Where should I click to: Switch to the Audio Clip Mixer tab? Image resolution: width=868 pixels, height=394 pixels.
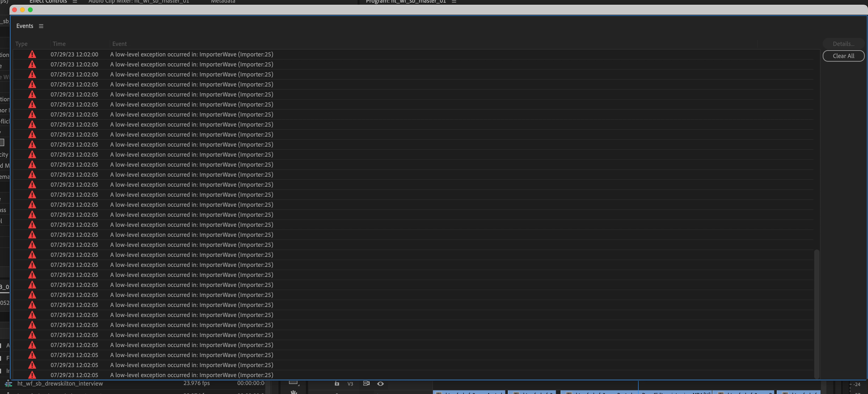[138, 2]
